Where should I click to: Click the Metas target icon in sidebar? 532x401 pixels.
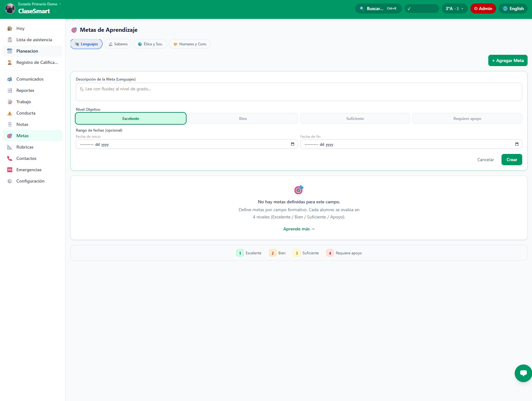pos(10,136)
